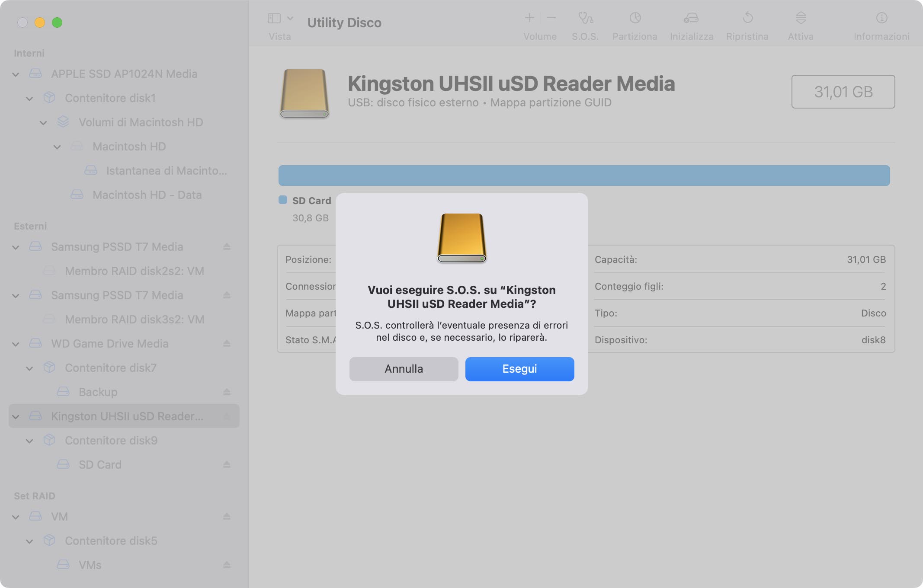The image size is (923, 588).
Task: Click the drive icon in dialog
Action: coord(462,238)
